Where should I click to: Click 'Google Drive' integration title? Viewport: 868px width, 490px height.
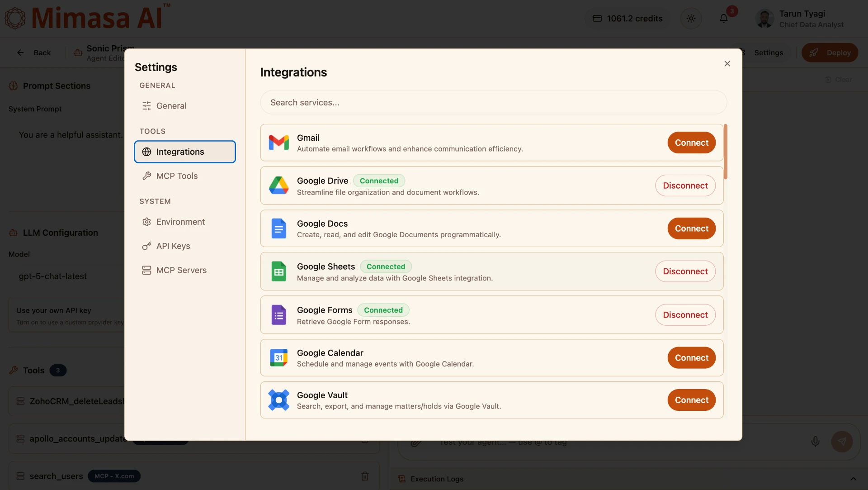click(322, 181)
